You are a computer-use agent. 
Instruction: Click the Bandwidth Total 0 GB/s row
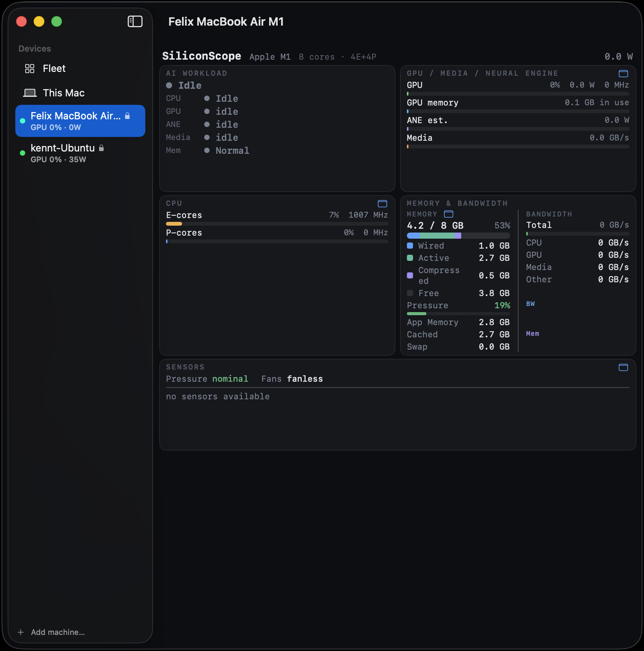click(577, 225)
